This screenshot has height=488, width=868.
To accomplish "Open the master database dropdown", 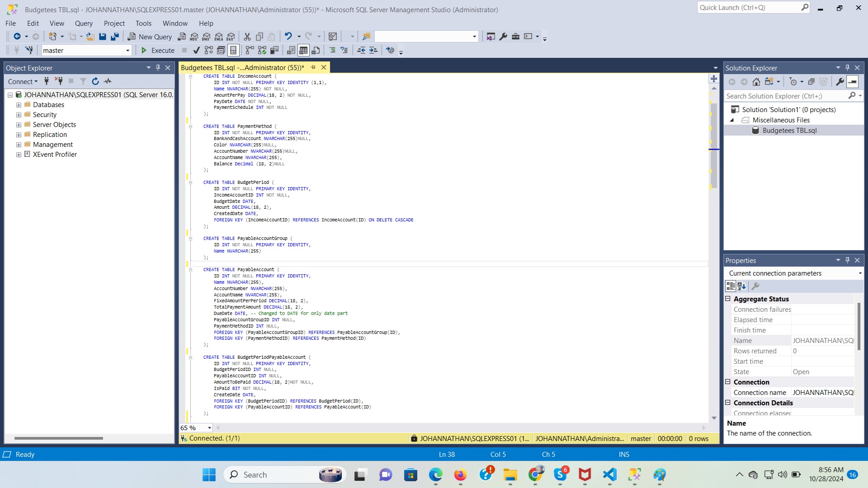I will coord(127,51).
